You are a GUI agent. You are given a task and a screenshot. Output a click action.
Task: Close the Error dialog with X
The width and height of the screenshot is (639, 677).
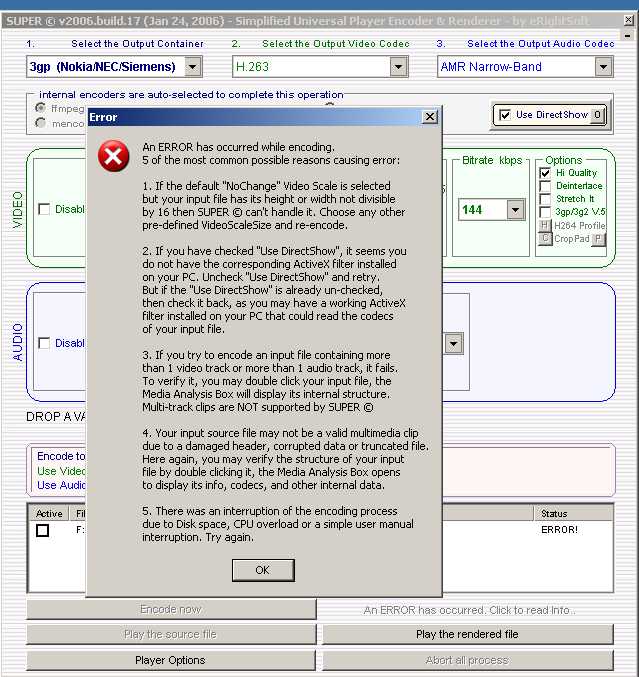[430, 117]
